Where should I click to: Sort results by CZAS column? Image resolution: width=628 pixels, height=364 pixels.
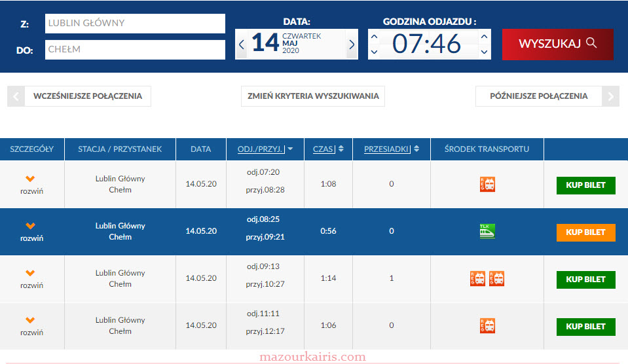click(x=327, y=149)
